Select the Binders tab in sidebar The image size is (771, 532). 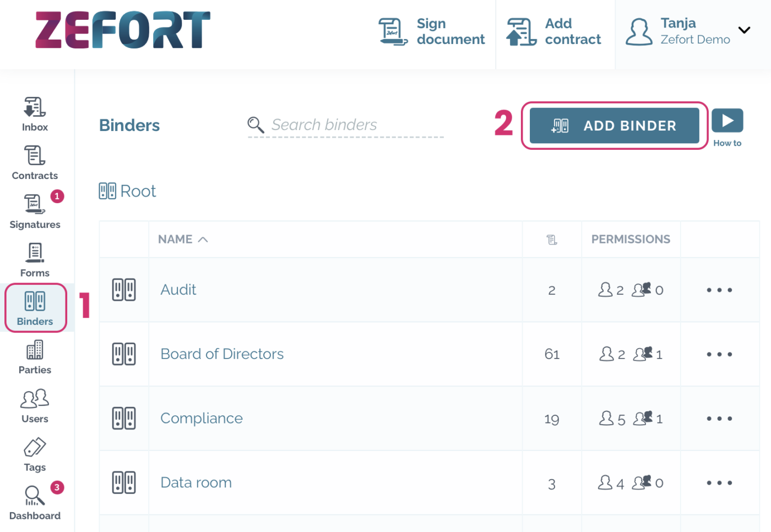coord(35,308)
